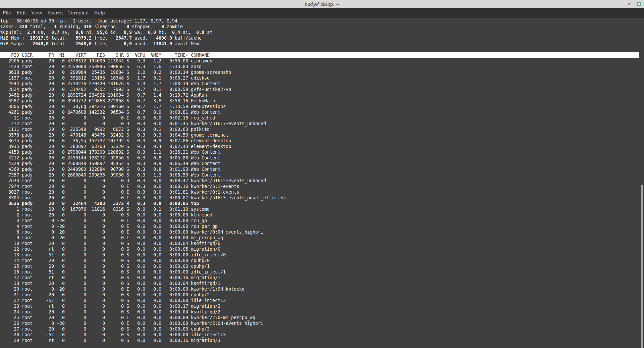Restore the terminal window size

pyautogui.click(x=629, y=4)
